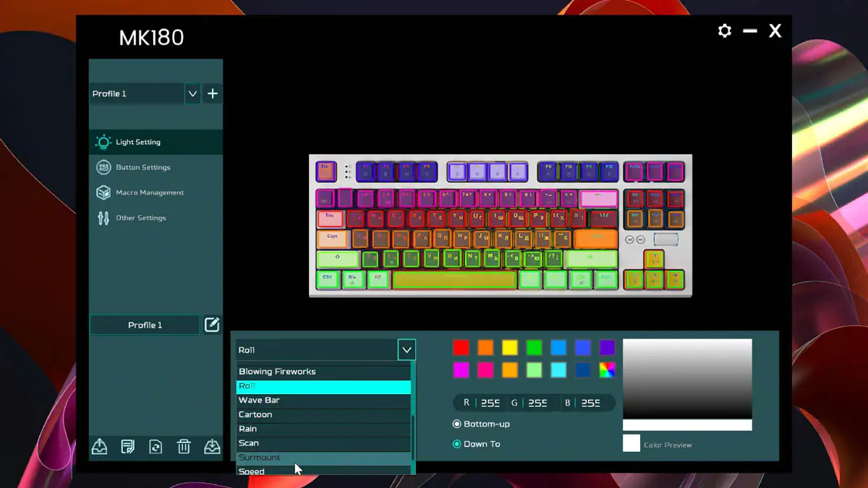Viewport: 868px width, 488px height.
Task: Choose Blowing Fireworks from the effect list
Action: tap(323, 372)
